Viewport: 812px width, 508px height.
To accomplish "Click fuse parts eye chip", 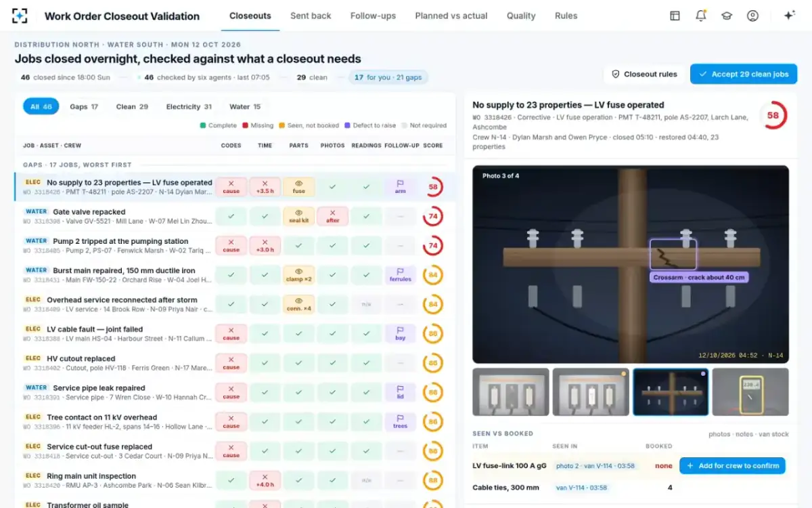I will tap(299, 187).
